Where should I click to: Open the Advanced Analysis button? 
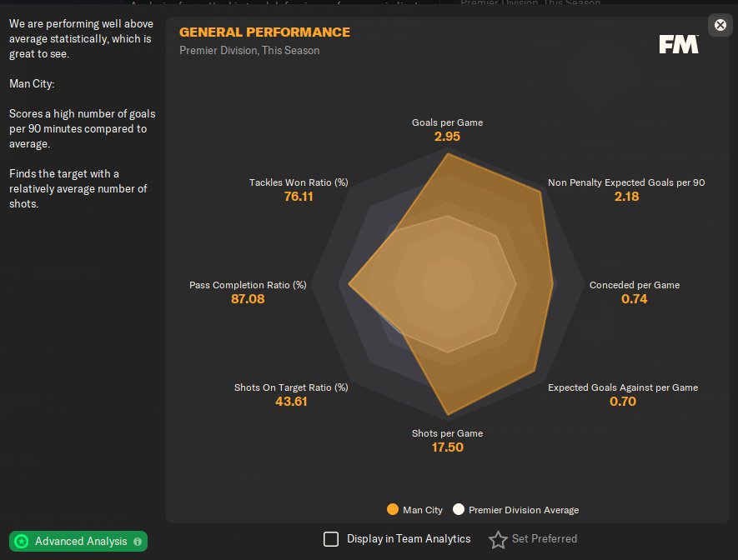pos(81,542)
